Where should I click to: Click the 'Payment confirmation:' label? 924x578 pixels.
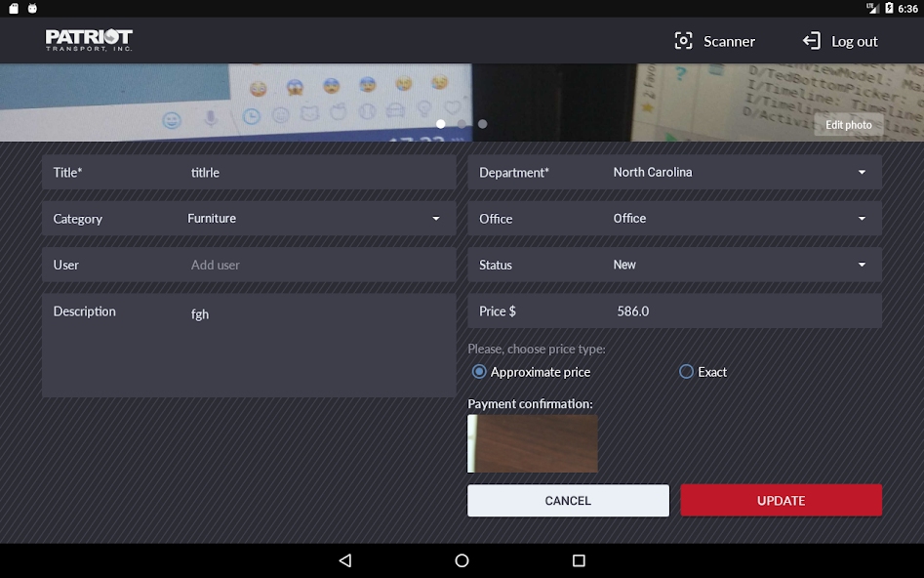(x=531, y=404)
